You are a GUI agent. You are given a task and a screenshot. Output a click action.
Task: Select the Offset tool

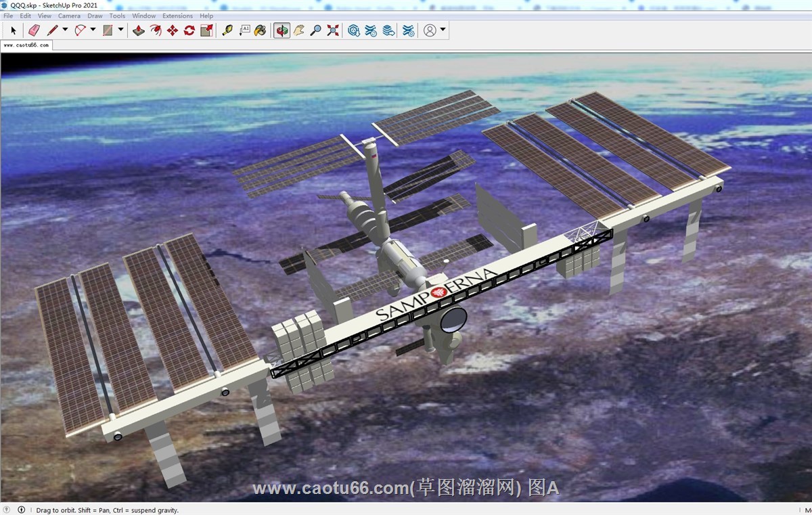[156, 30]
